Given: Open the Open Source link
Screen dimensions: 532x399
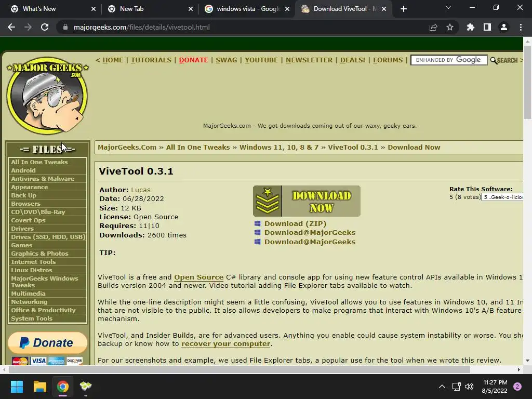Looking at the screenshot, I should tap(199, 277).
